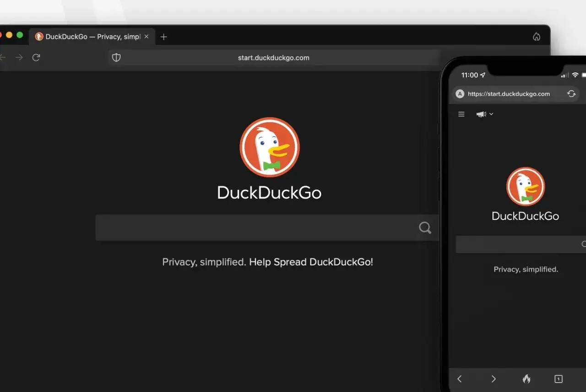
Task: Tap the fire button in phone bottom bar
Action: (526, 379)
